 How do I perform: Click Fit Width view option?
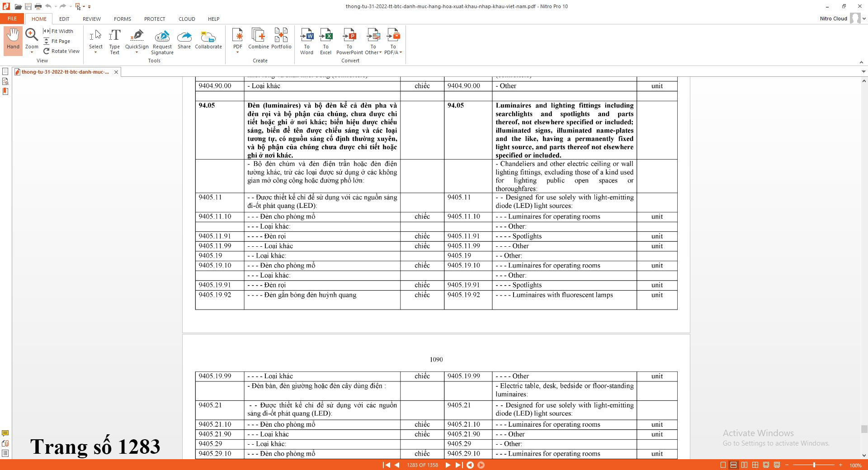(58, 31)
